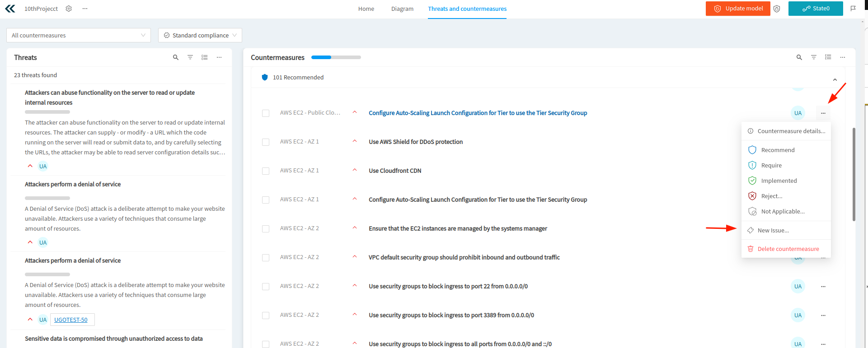Open project settings gear icon
Viewport: 868px width, 348px height.
(x=69, y=9)
